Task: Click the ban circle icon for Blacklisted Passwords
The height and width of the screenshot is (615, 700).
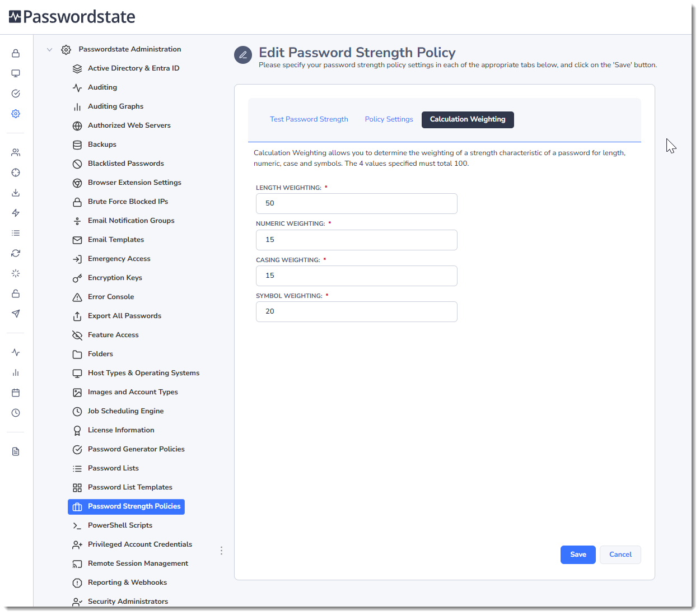Action: (77, 164)
